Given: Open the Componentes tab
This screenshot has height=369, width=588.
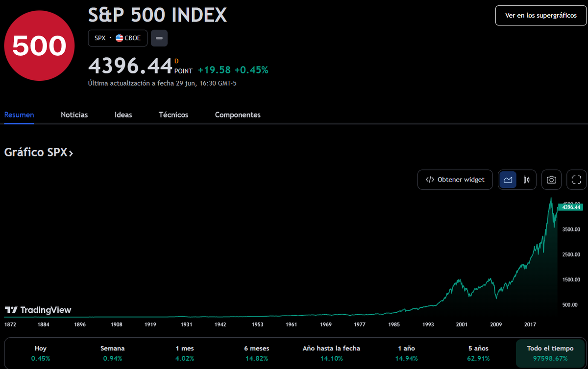Looking at the screenshot, I should [x=238, y=115].
